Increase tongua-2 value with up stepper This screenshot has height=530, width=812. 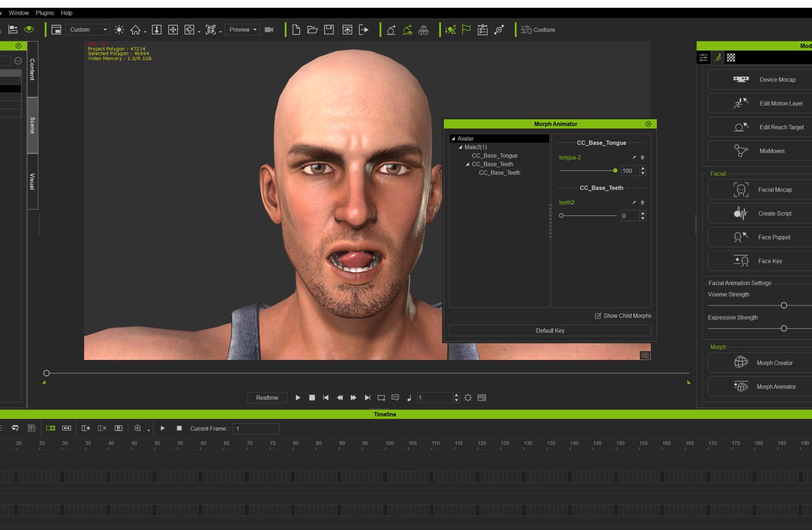(643, 168)
